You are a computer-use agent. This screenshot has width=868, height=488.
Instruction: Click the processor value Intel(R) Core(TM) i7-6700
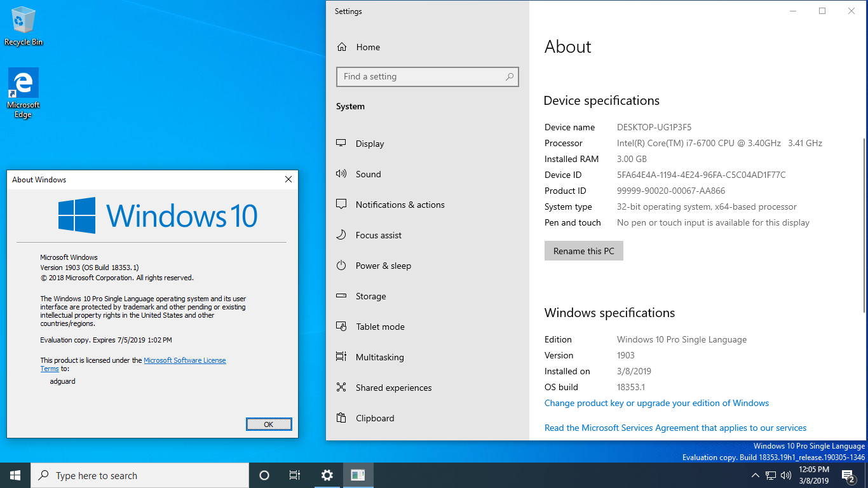coord(719,143)
